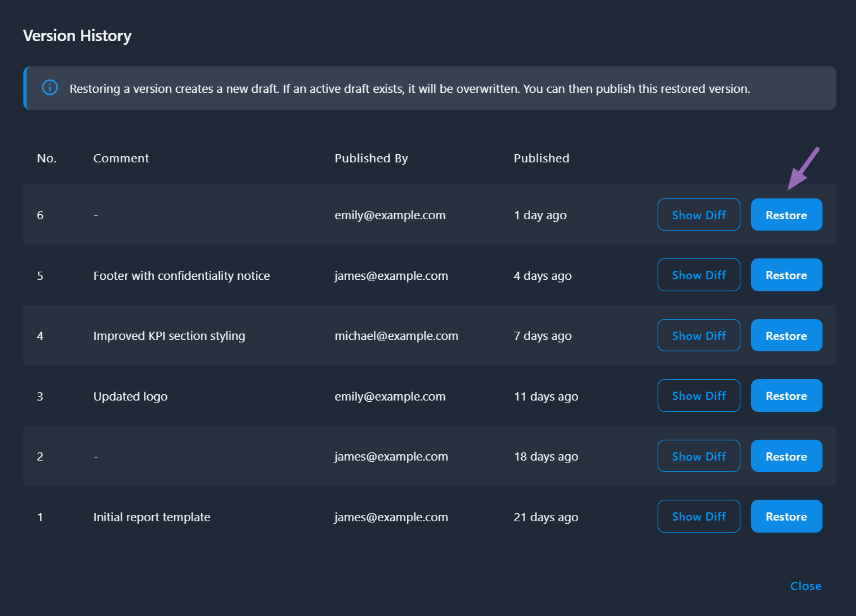This screenshot has height=616, width=856.
Task: Show Diff for version 6
Action: (699, 214)
